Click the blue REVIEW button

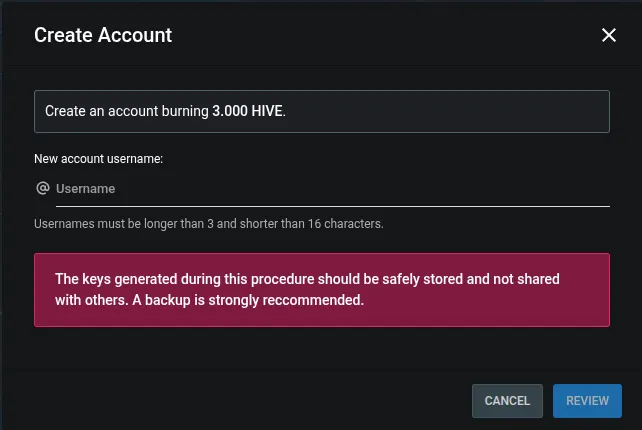(x=587, y=401)
